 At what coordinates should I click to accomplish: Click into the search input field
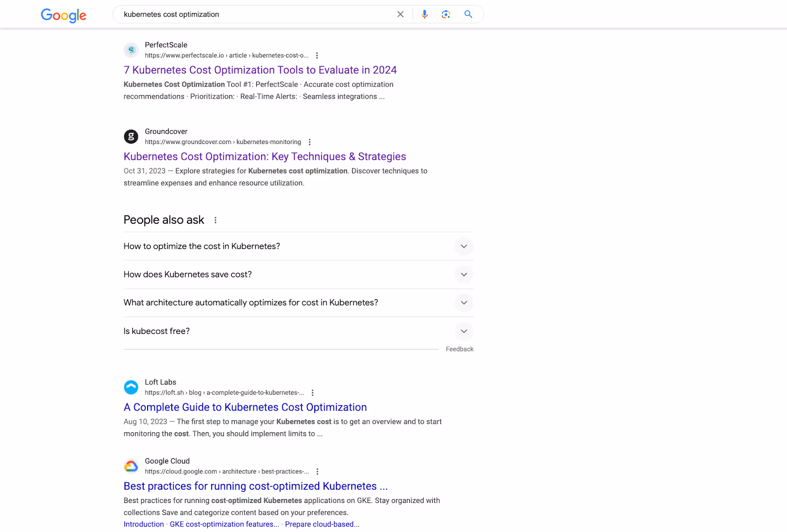256,14
